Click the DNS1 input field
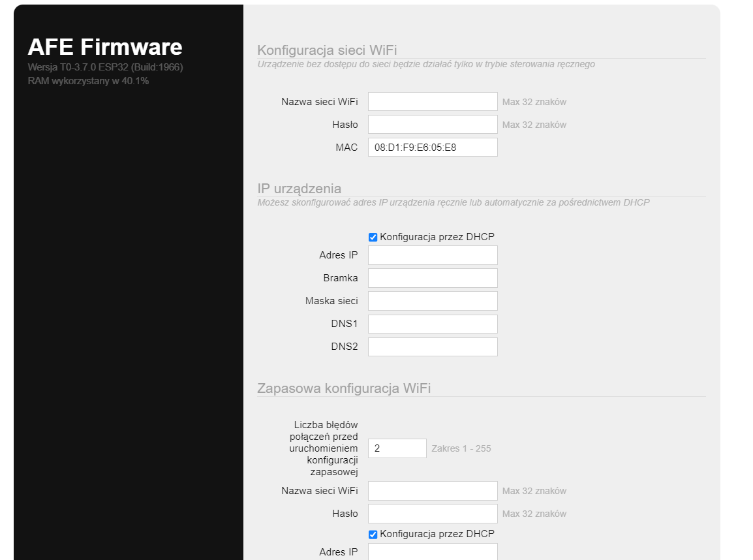Screen dimensions: 753x560 click(433, 324)
